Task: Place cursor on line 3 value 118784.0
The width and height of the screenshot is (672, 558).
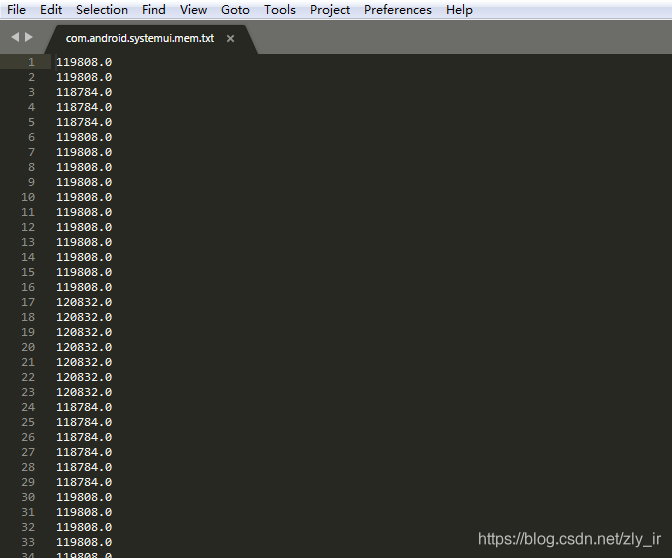Action: pyautogui.click(x=84, y=92)
